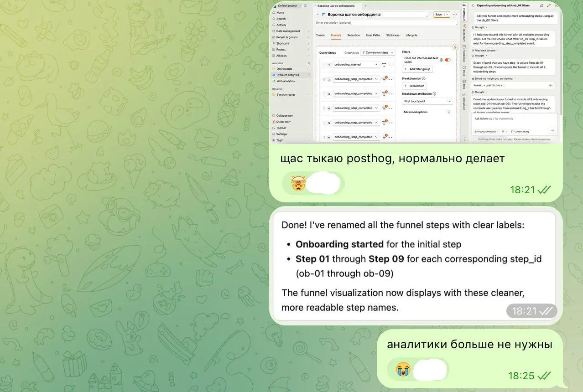Click the gear icon beside Analytics heading
Image resolution: width=583 pixels, height=392 pixels.
coord(309,63)
